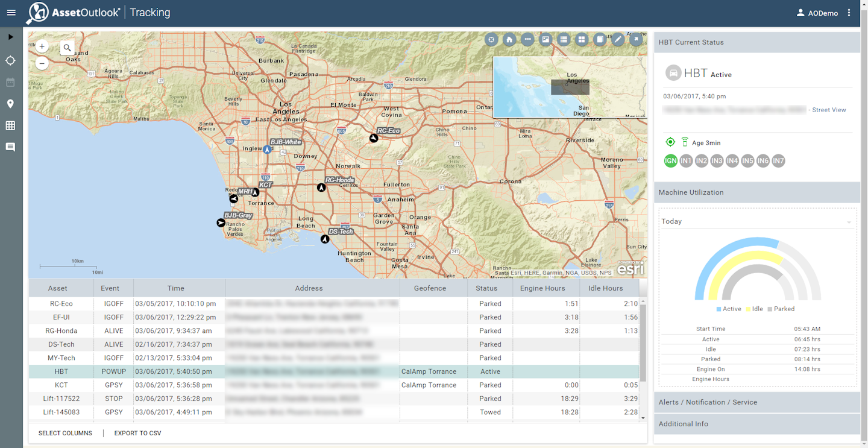Open the hamburger main menu

11,13
